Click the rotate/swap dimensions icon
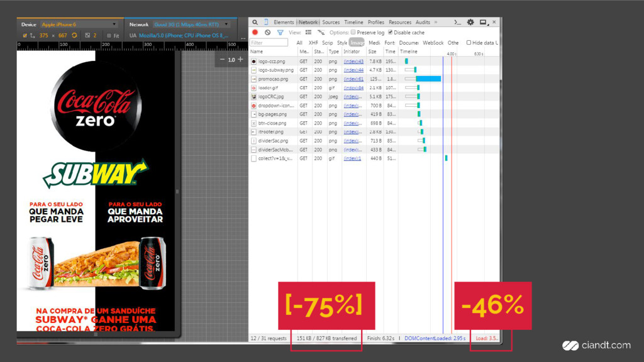Screen dimensions: 644x362 pos(74,35)
